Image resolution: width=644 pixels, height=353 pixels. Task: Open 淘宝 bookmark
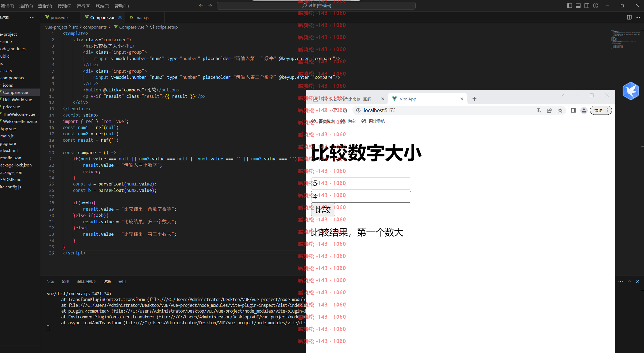[348, 121]
